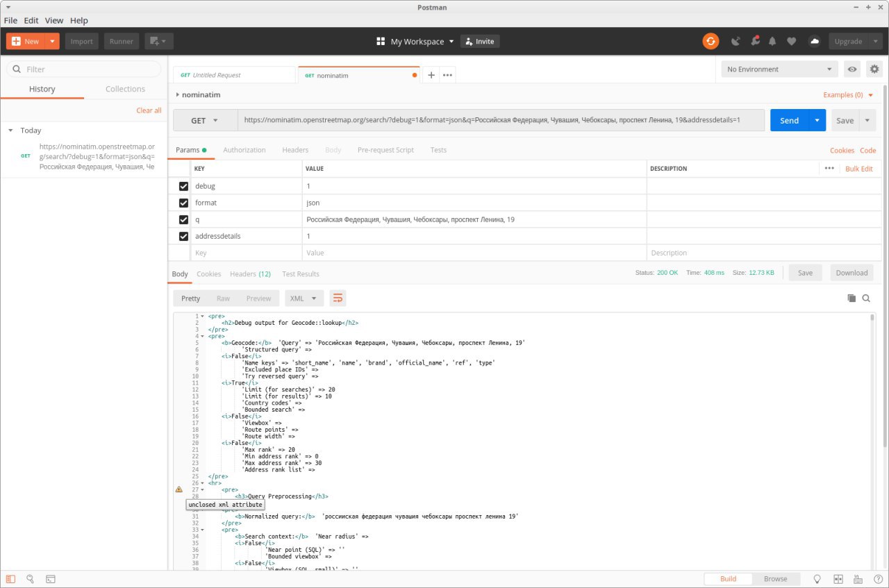This screenshot has height=588, width=889.
Task: Open the Edit menu
Action: coord(31,20)
